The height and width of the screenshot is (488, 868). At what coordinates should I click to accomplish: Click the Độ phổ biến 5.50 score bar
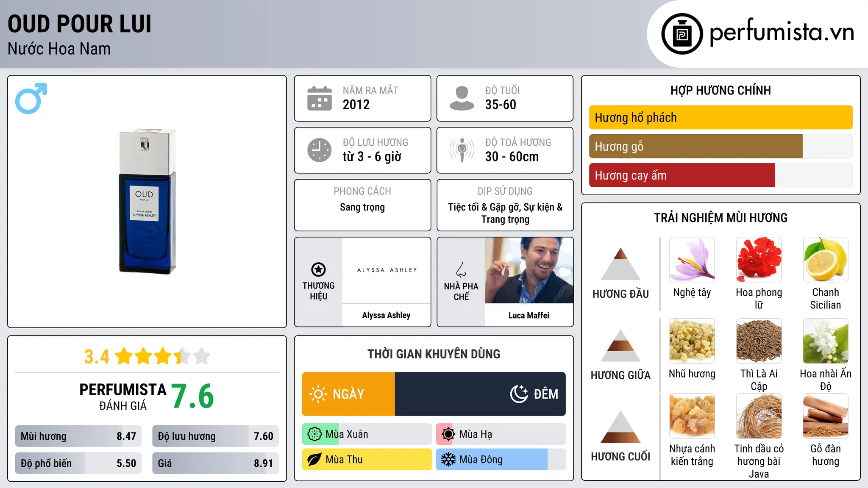click(x=78, y=463)
